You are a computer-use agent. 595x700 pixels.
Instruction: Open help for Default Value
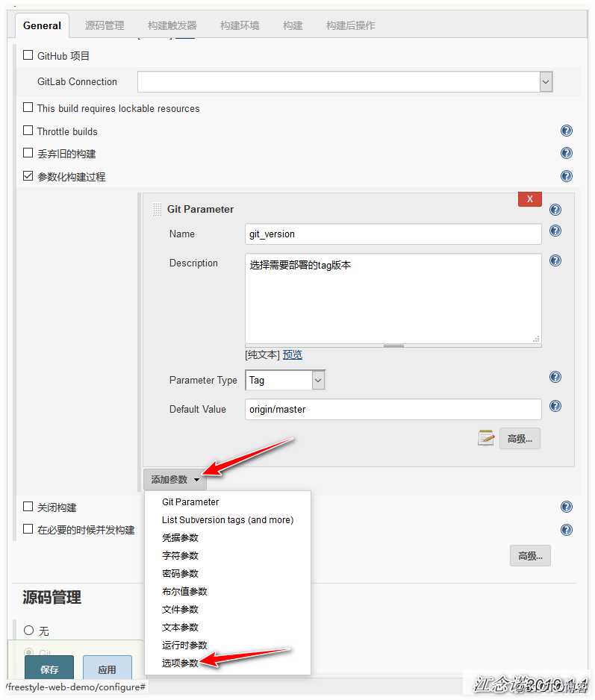[555, 406]
